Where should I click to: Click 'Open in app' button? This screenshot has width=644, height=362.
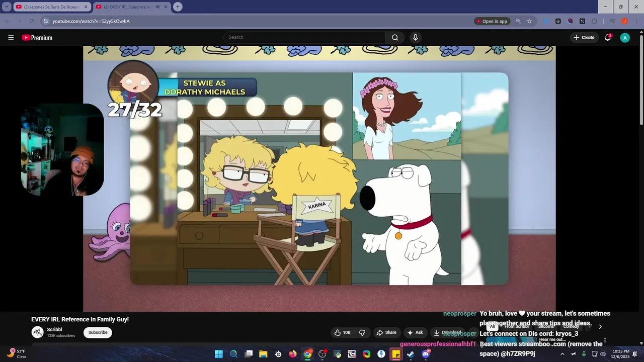[x=492, y=21]
